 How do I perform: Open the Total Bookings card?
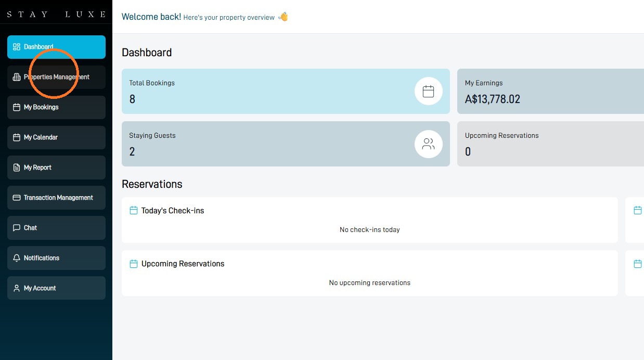[286, 92]
